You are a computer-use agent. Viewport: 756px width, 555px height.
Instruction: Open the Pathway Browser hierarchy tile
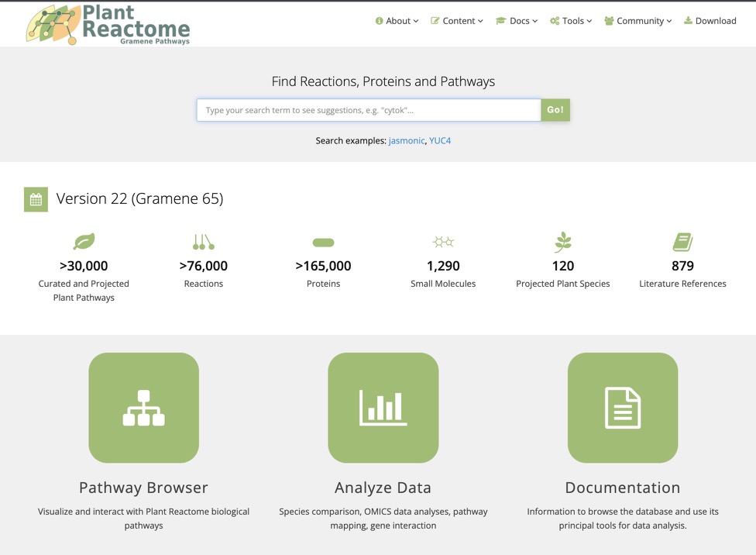click(x=143, y=408)
